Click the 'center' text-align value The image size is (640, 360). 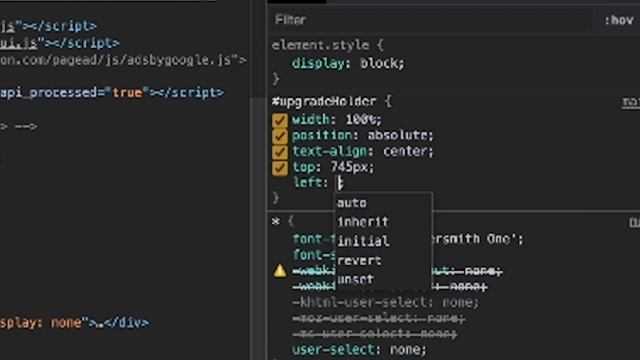tap(404, 151)
